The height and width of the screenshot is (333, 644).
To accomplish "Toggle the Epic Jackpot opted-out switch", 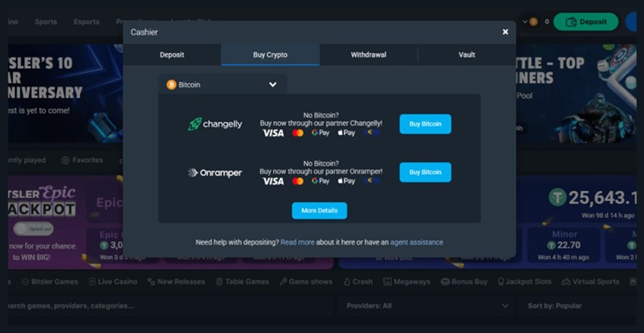I will pyautogui.click(x=32, y=229).
